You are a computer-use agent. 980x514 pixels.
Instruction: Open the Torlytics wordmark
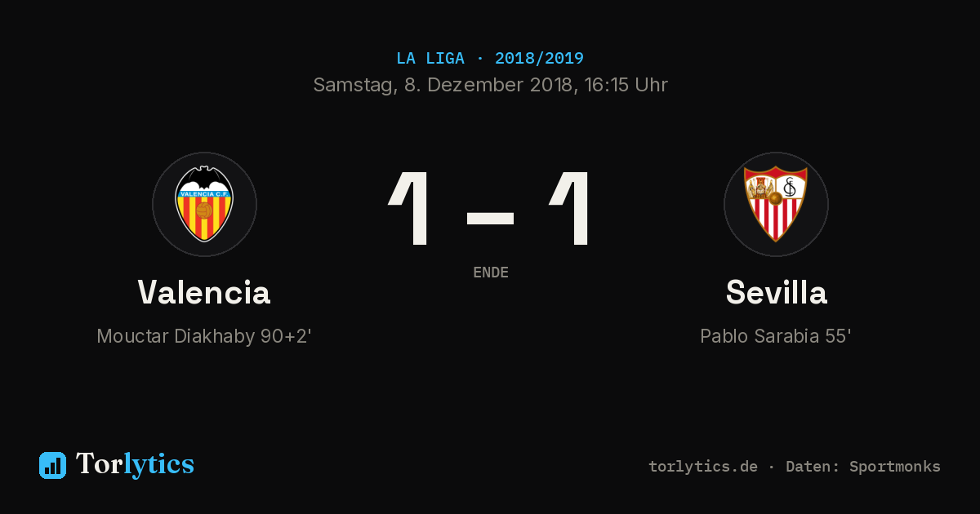coord(135,464)
